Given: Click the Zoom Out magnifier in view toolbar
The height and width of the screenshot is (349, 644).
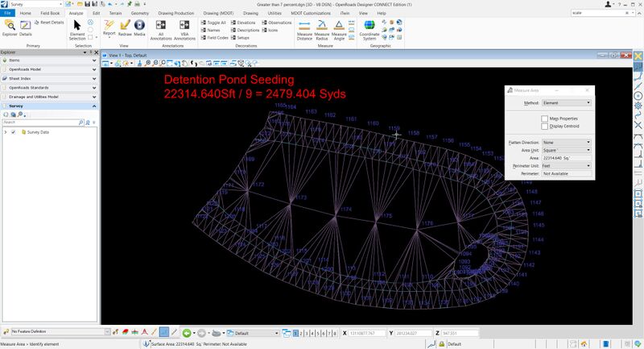Looking at the screenshot, I should pos(155,64).
